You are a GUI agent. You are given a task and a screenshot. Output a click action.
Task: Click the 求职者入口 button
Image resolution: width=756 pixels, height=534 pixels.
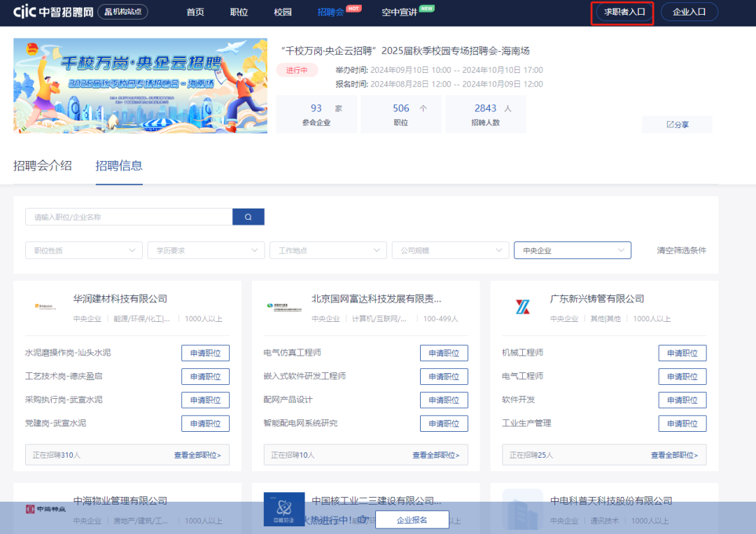point(622,12)
